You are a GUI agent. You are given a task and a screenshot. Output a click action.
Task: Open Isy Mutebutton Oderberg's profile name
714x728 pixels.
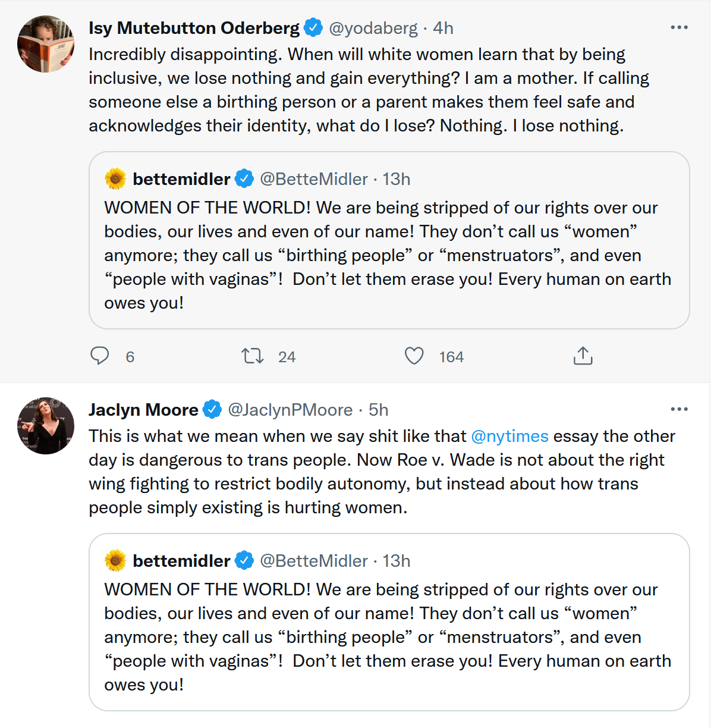[194, 28]
